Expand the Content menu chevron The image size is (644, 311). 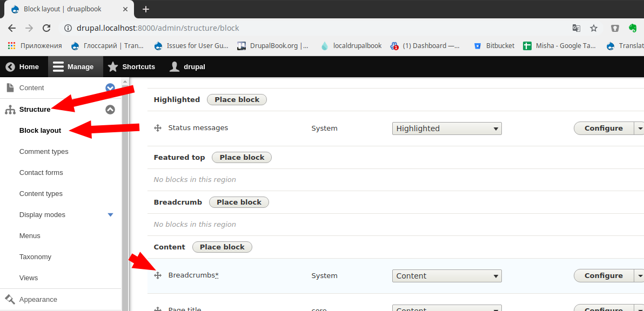coord(110,88)
